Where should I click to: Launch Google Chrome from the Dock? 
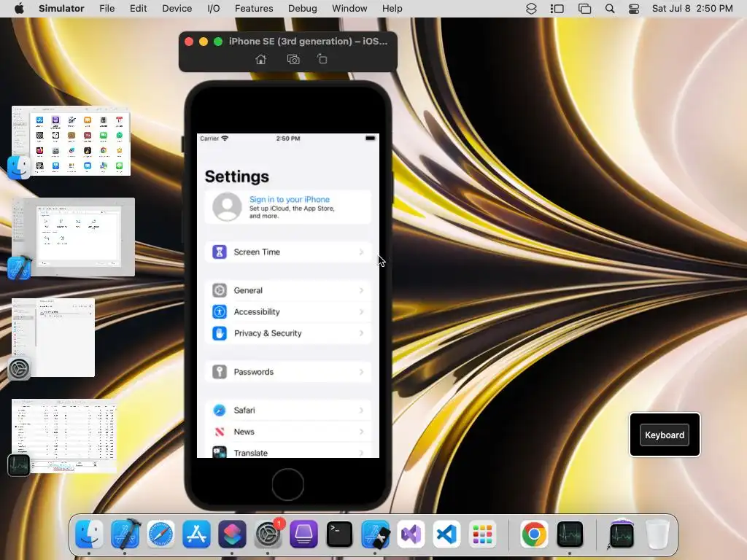tap(534, 534)
